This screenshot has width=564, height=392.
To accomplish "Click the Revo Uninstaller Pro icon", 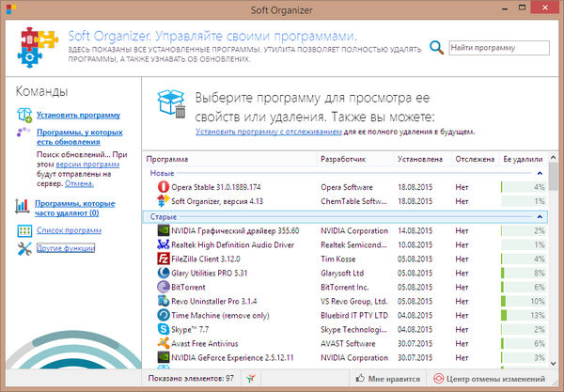I will click(164, 301).
